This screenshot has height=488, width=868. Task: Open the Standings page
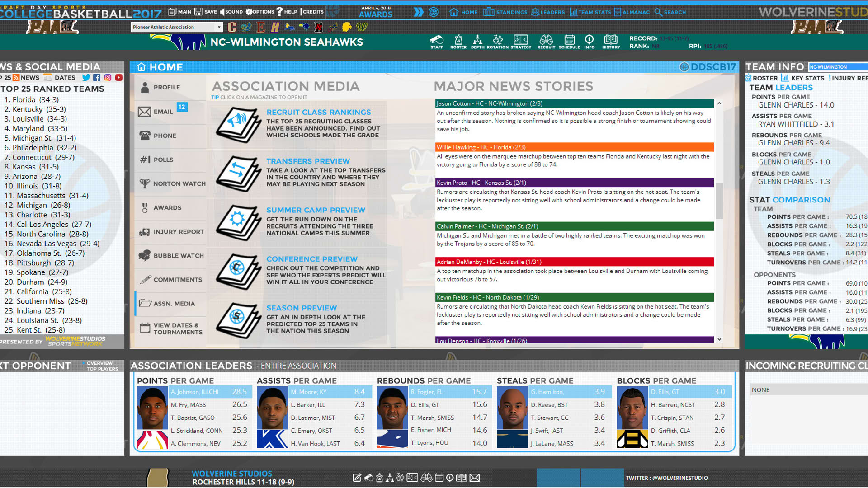coord(505,12)
